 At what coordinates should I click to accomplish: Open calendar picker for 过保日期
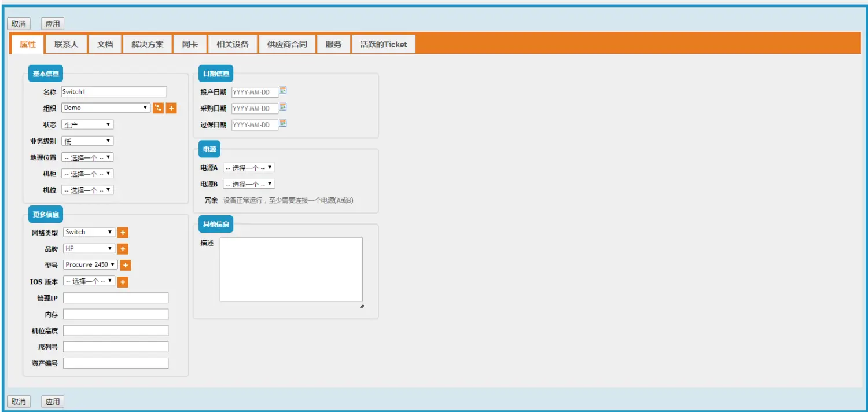point(284,123)
